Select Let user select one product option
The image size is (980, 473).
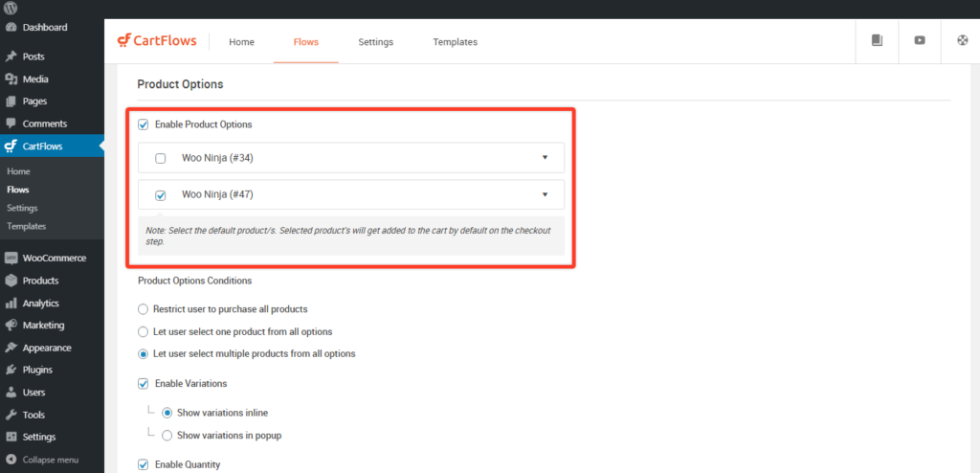coord(144,331)
